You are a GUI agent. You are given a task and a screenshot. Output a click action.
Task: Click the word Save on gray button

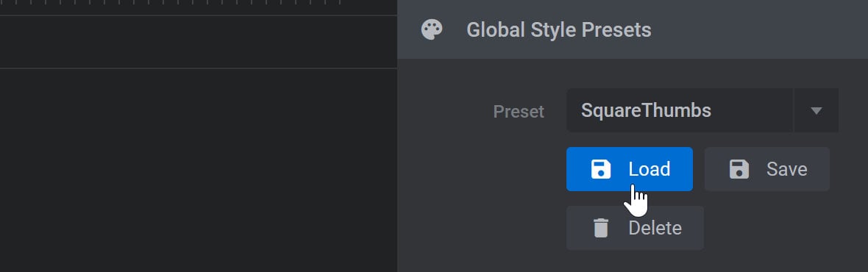(786, 169)
